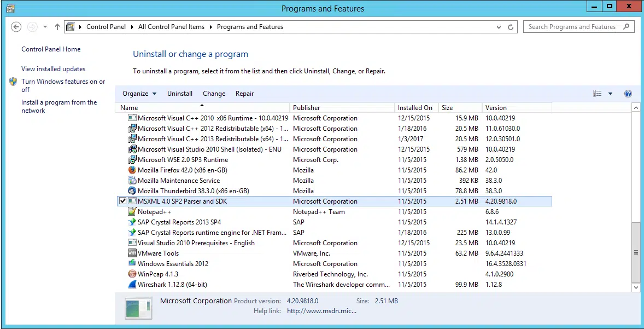Expand the breadcrumb arrow after All Control Panel Items
This screenshot has height=329, width=644.
pyautogui.click(x=210, y=27)
